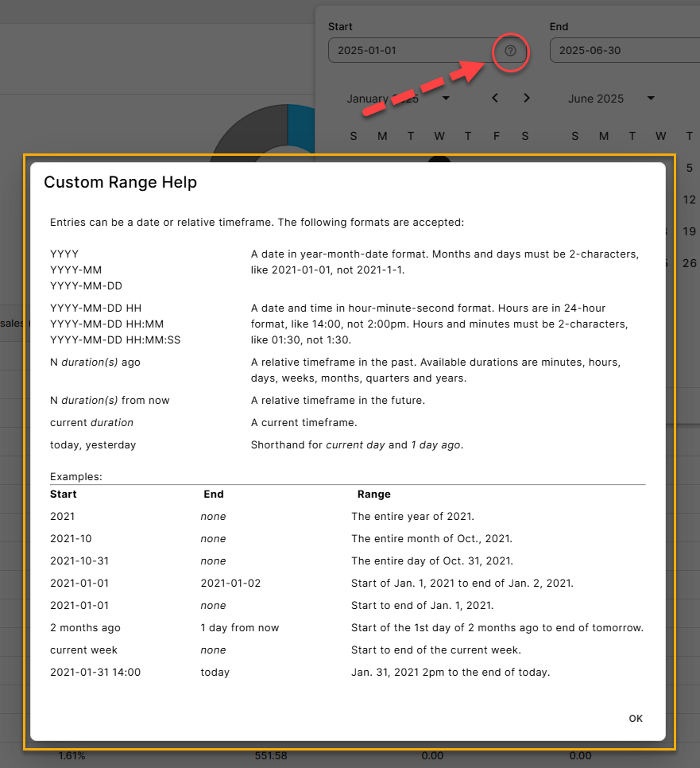
Task: Select day 5 in the June calendar
Action: coord(689,168)
